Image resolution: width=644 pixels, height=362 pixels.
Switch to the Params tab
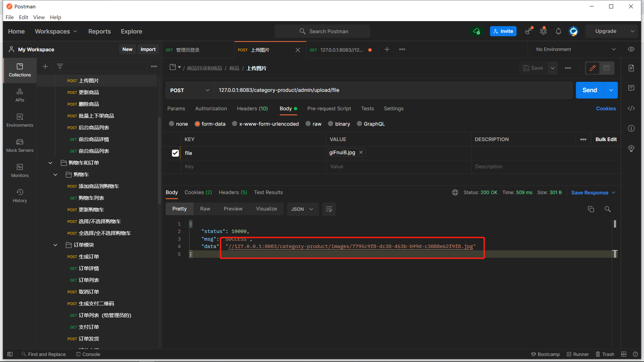[176, 109]
